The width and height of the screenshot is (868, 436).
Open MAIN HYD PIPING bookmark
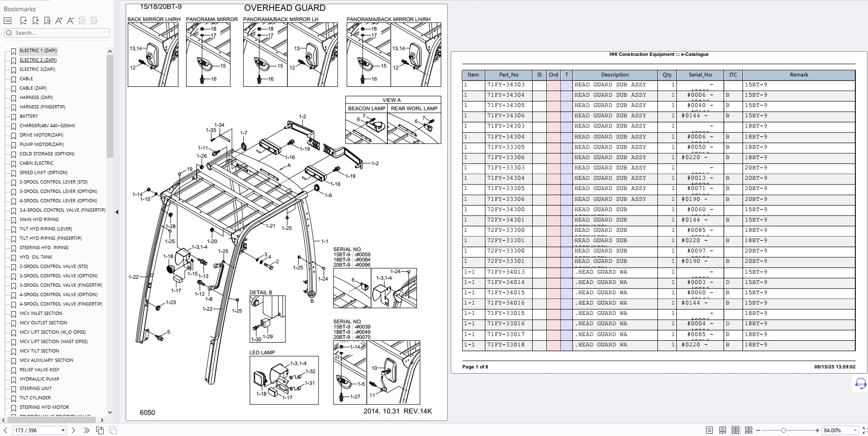tap(39, 220)
